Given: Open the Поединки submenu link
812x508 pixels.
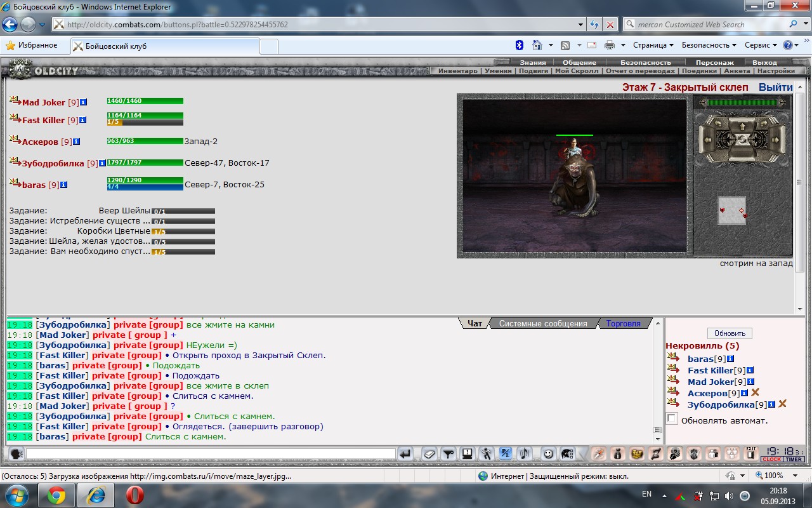Looking at the screenshot, I should point(699,70).
